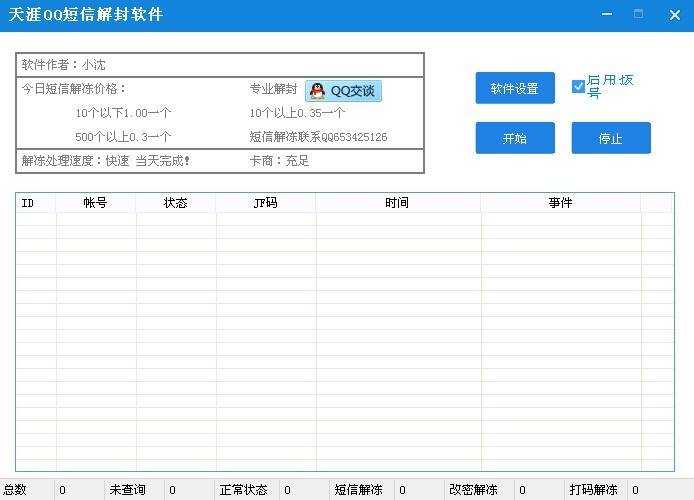Click the 专业解封 label
This screenshot has height=500, width=694.
[x=273, y=88]
